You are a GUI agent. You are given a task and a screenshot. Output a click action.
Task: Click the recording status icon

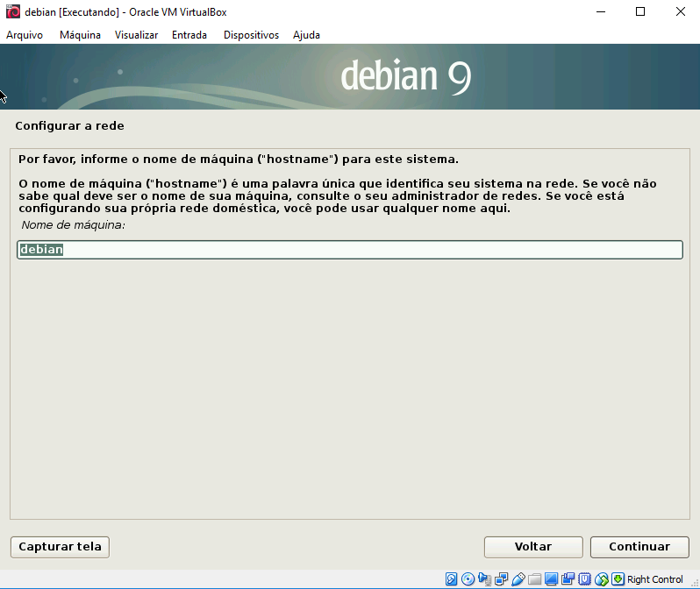(x=568, y=579)
